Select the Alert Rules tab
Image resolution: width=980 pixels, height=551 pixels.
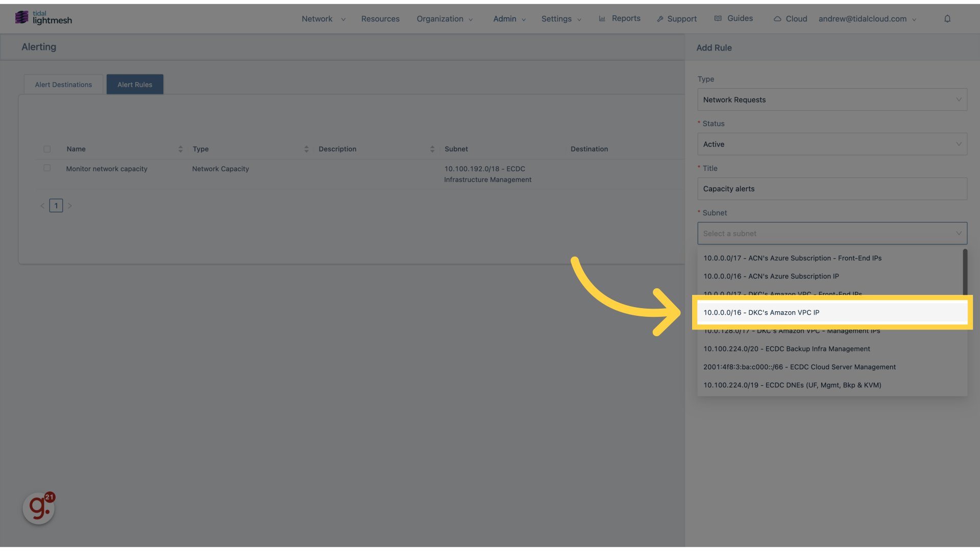coord(135,85)
